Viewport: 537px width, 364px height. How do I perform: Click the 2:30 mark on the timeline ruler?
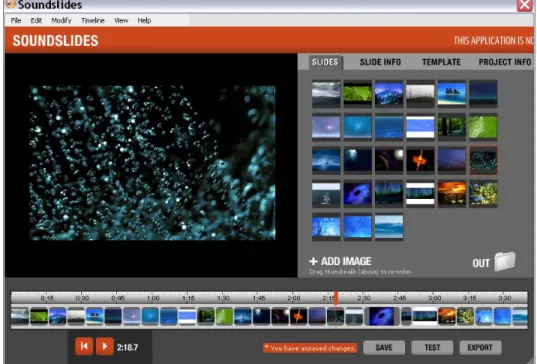364,298
